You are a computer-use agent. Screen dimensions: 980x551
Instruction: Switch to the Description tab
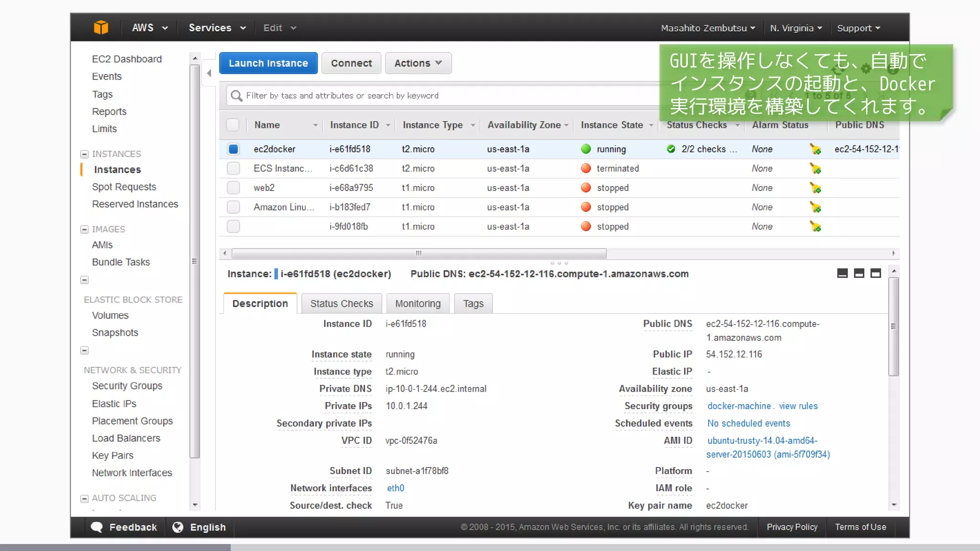tap(260, 303)
